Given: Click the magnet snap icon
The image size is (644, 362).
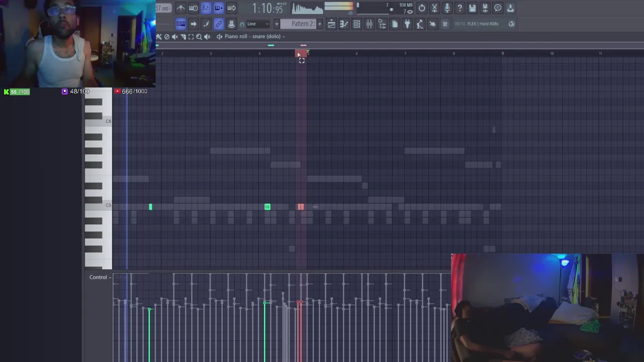Looking at the screenshot, I should point(242,24).
